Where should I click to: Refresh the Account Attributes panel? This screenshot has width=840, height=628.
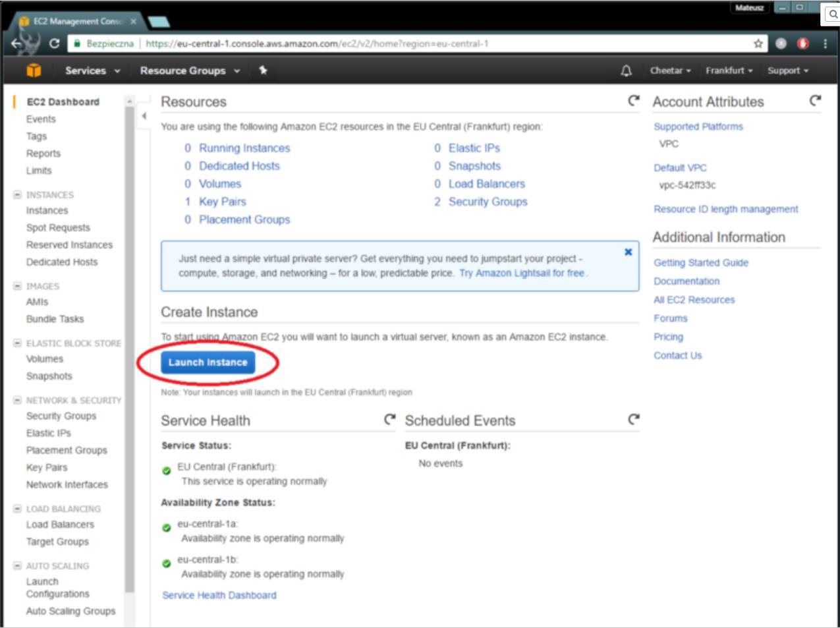[x=815, y=101]
